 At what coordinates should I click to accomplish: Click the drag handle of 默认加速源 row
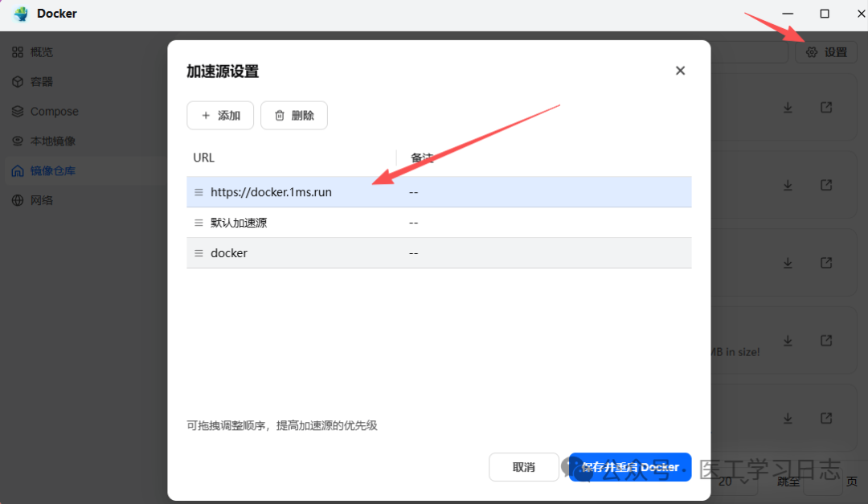[198, 223]
